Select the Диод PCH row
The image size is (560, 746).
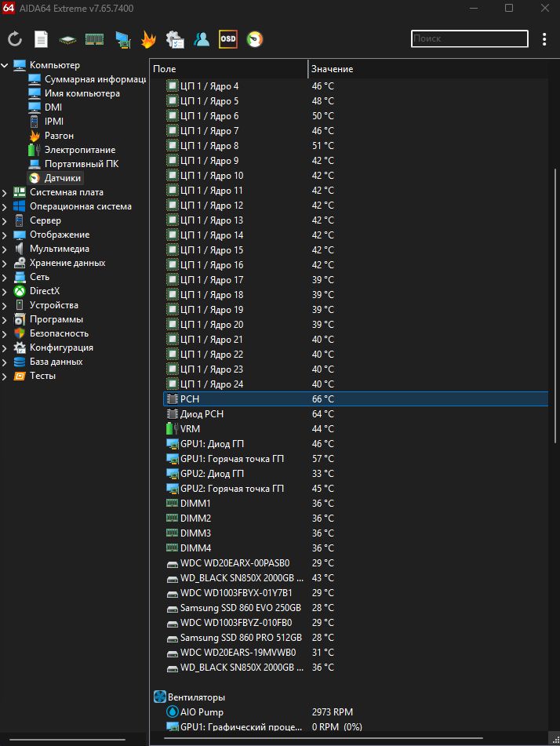click(x=356, y=414)
